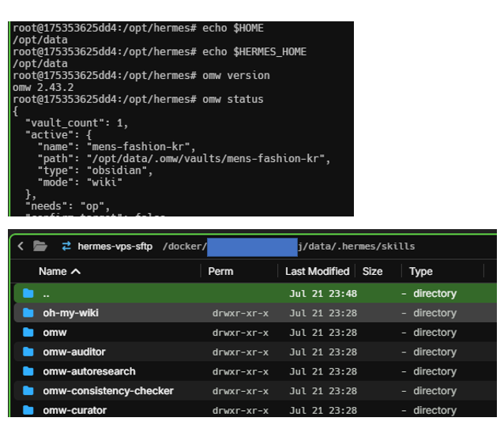This screenshot has height=429, width=504.
Task: Click the vault path line in terminal output
Action: [x=184, y=159]
